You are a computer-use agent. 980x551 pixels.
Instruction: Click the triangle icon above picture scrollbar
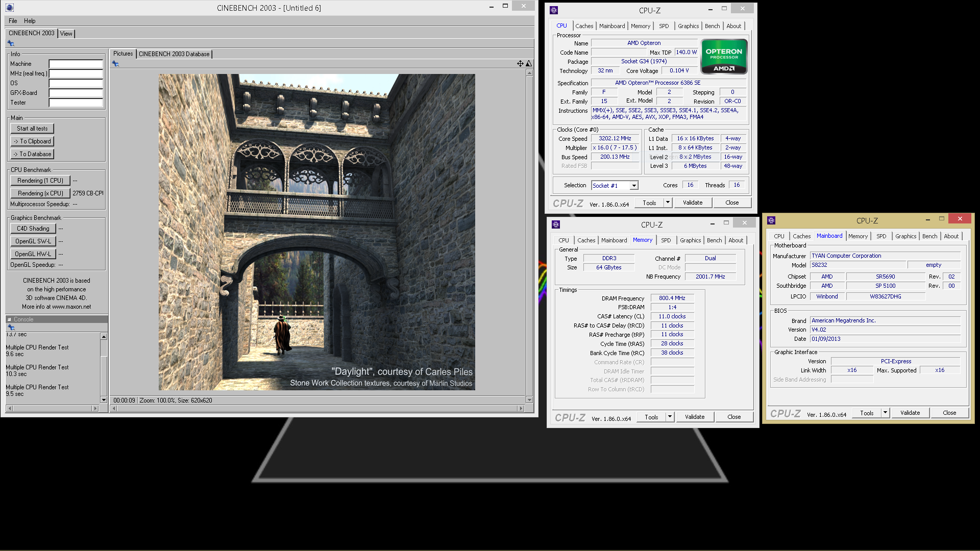[x=529, y=64]
